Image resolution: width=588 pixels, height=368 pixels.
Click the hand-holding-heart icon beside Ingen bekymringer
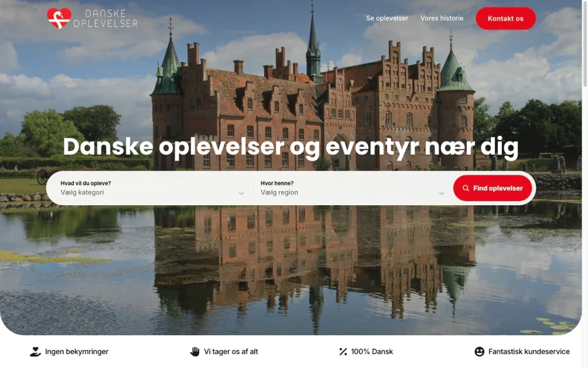tap(35, 352)
